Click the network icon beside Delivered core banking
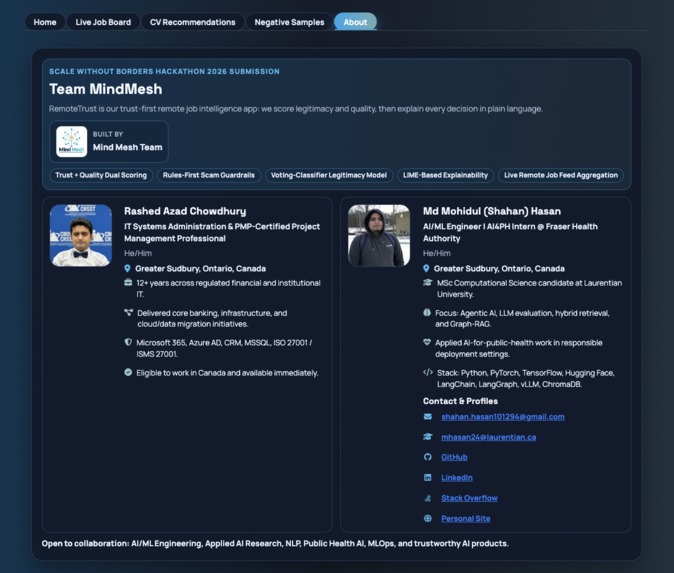674x573 pixels. point(128,313)
